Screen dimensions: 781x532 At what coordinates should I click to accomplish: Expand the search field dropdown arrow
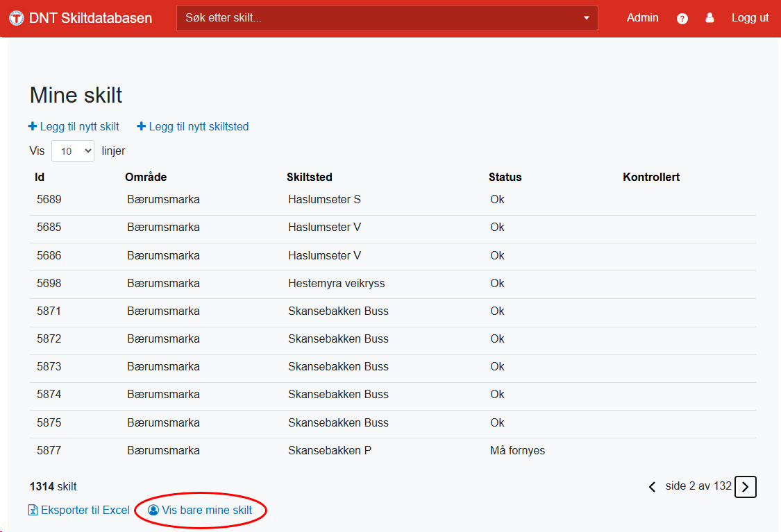click(587, 18)
